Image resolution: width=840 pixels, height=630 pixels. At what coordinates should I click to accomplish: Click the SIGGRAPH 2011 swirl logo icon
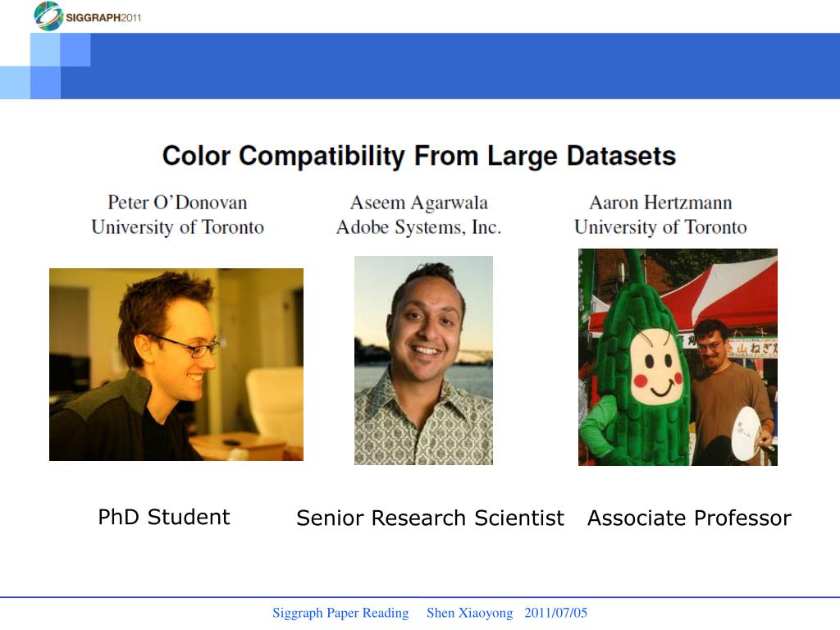tap(48, 16)
